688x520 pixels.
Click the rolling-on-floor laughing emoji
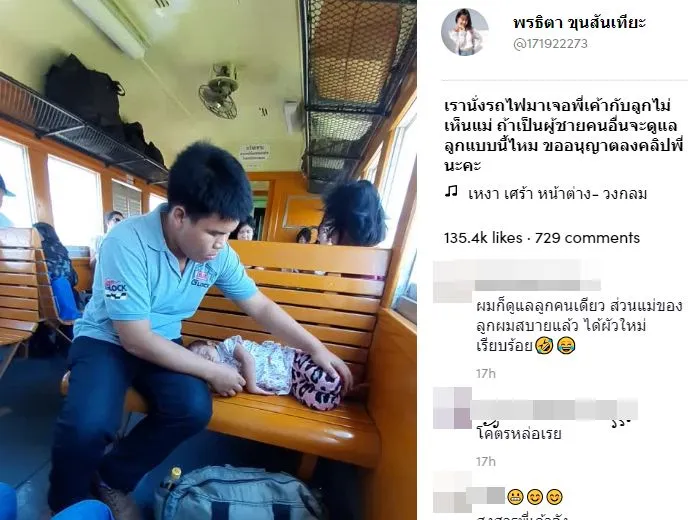pyautogui.click(x=544, y=346)
